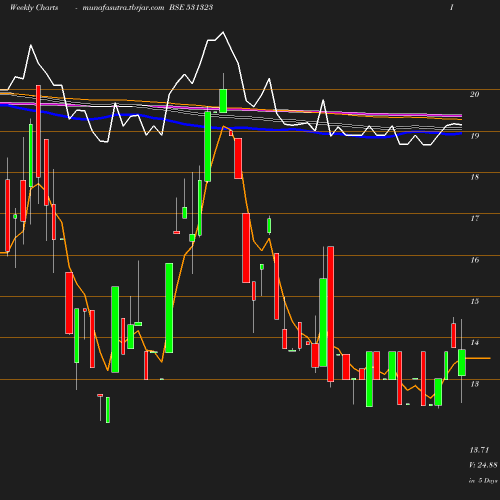This screenshot has width=500, height=500.
Task: Click the price axis label 13
Action: 475,384
